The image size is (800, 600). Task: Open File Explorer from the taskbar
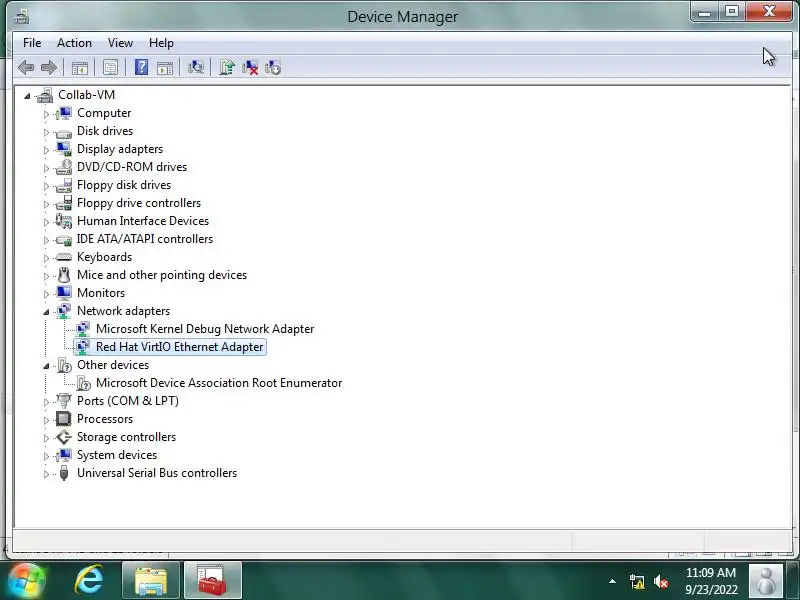tap(151, 581)
